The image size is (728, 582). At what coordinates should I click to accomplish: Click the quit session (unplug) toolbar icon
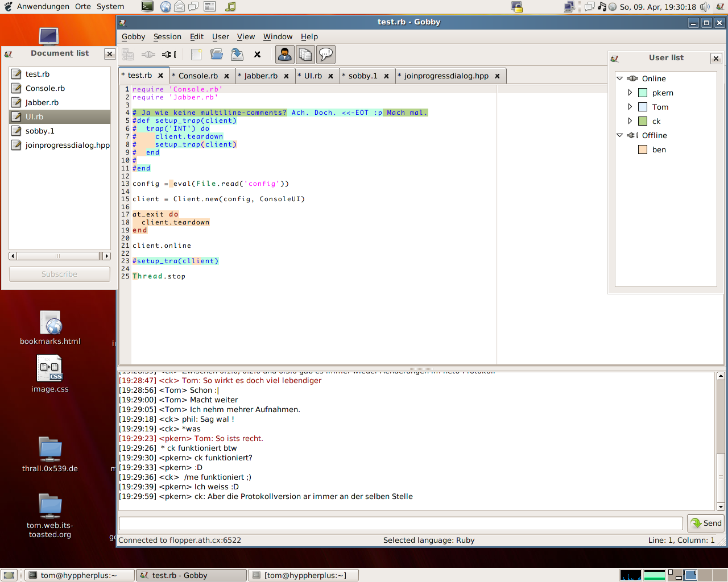tap(169, 55)
